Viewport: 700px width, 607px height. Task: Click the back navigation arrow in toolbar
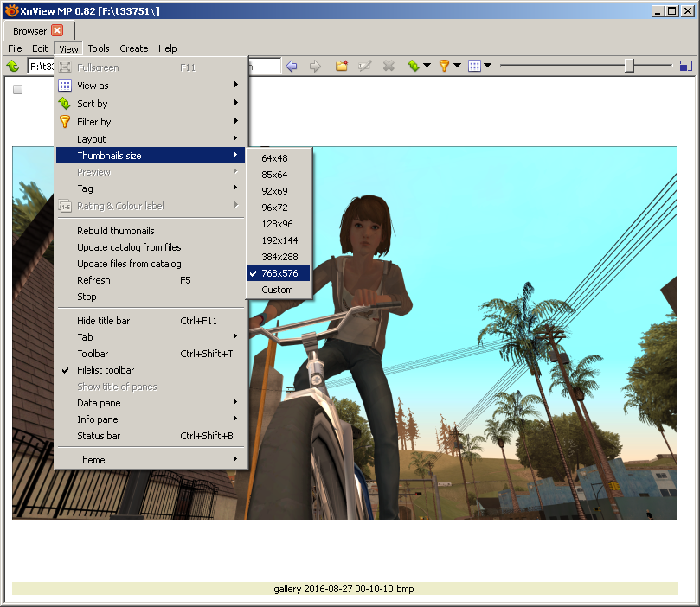click(x=292, y=67)
